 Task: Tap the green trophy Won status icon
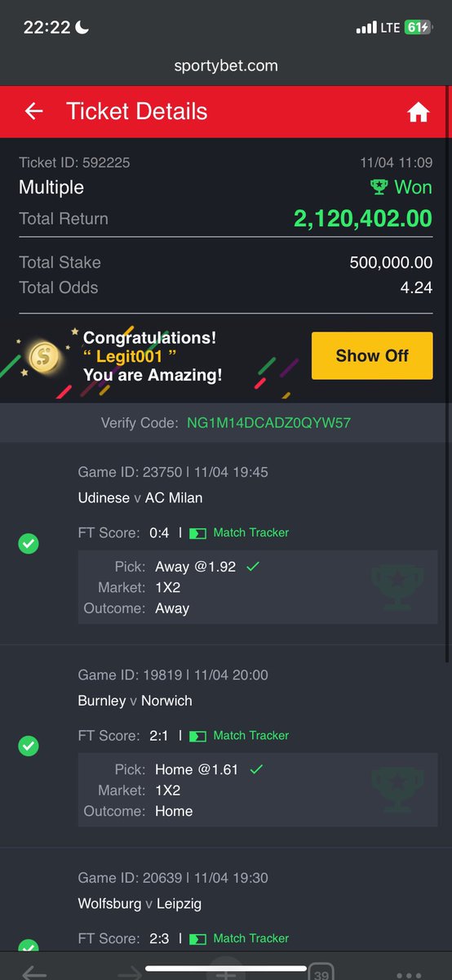tap(379, 187)
